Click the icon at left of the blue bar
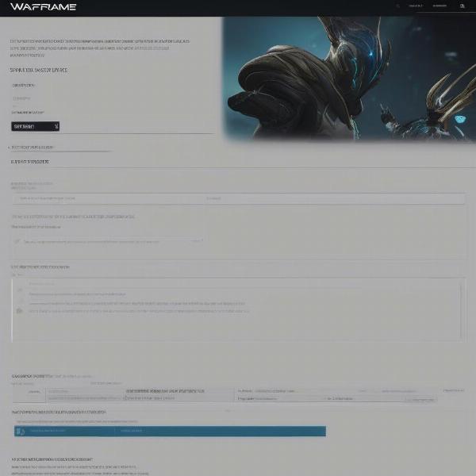 [x=21, y=431]
